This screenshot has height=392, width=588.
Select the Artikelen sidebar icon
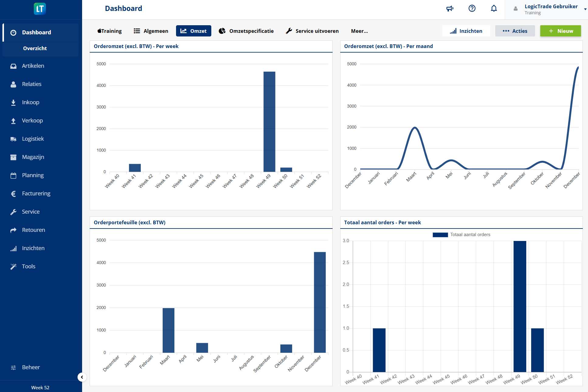coord(13,66)
